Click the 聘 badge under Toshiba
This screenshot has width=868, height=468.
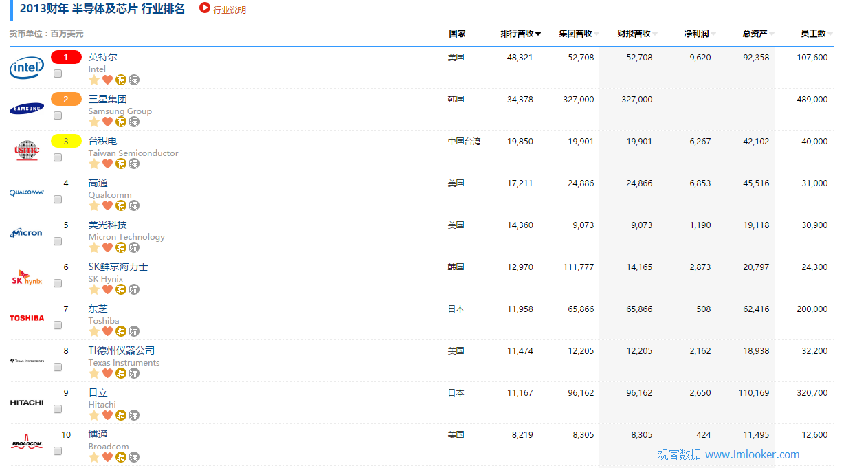point(120,331)
